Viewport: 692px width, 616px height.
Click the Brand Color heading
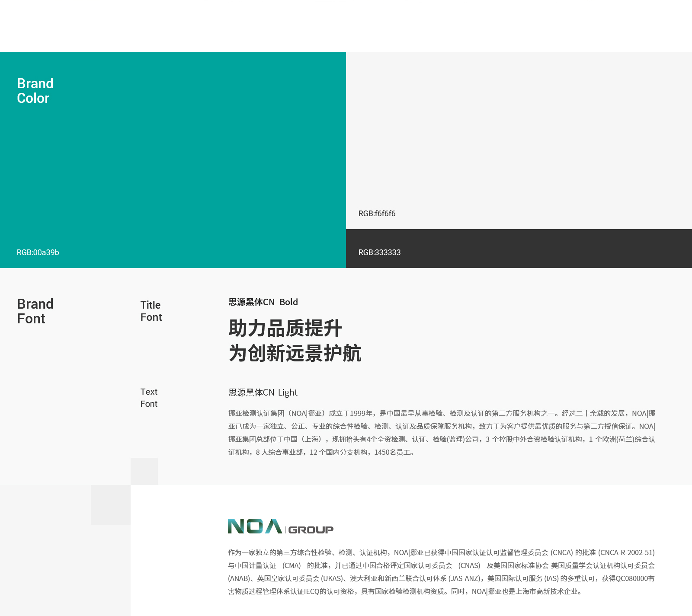(35, 91)
